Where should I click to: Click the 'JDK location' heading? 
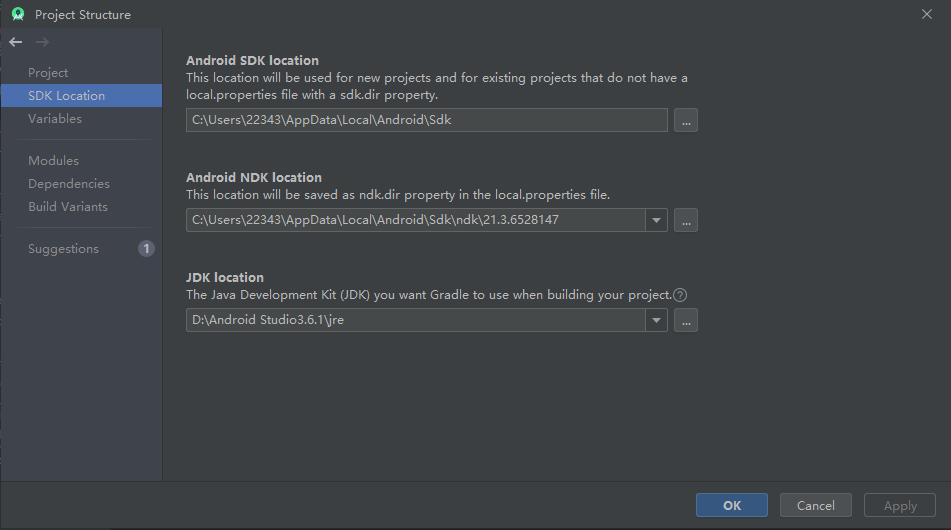[x=225, y=278]
